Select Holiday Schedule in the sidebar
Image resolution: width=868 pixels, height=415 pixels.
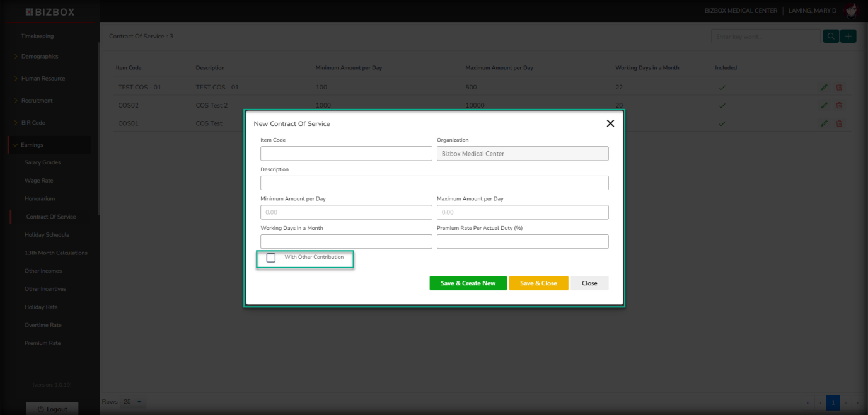pos(47,235)
